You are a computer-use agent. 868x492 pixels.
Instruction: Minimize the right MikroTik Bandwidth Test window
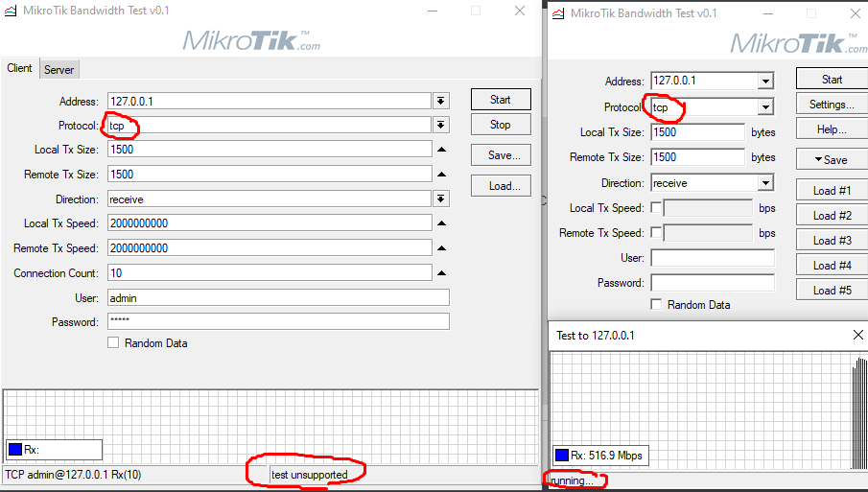point(768,13)
